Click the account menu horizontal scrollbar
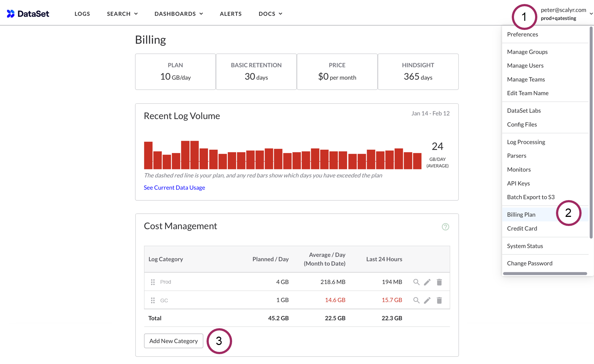This screenshot has height=364, width=594. pos(545,273)
